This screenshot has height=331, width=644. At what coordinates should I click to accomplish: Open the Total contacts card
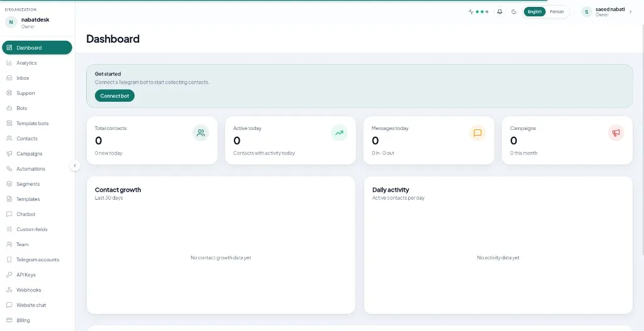click(152, 140)
